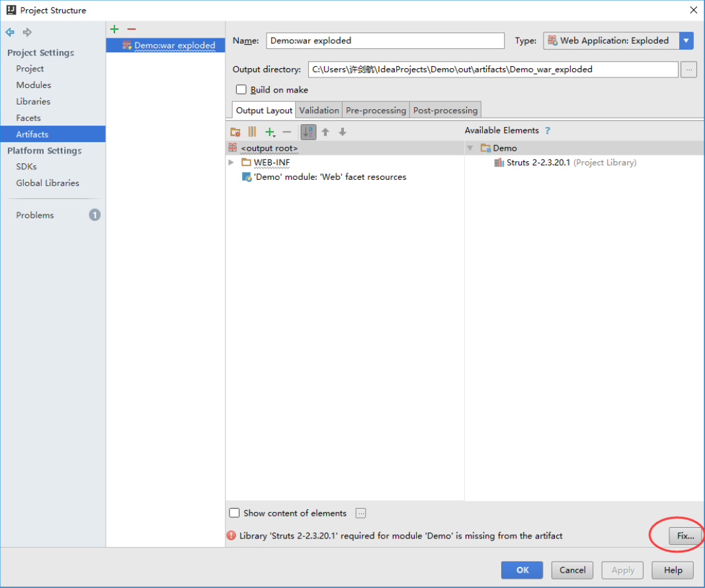Remove element from output layout
Viewport: 705px width, 588px height.
(x=287, y=132)
